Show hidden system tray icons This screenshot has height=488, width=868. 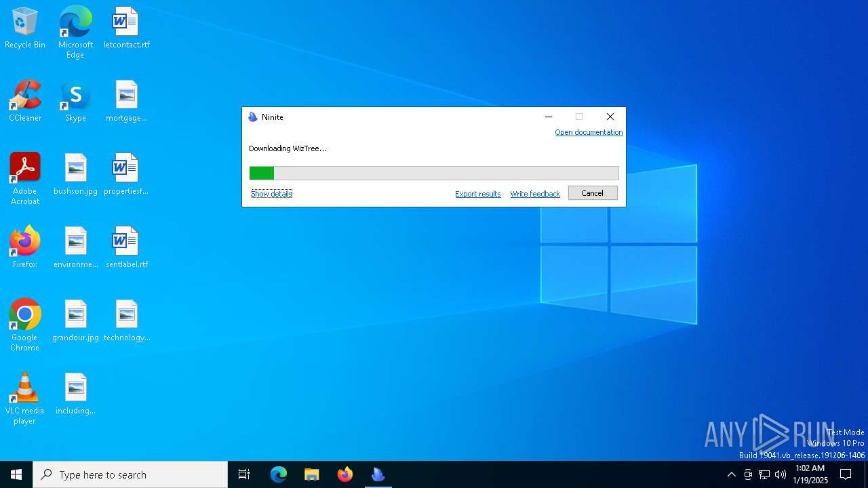pyautogui.click(x=732, y=474)
